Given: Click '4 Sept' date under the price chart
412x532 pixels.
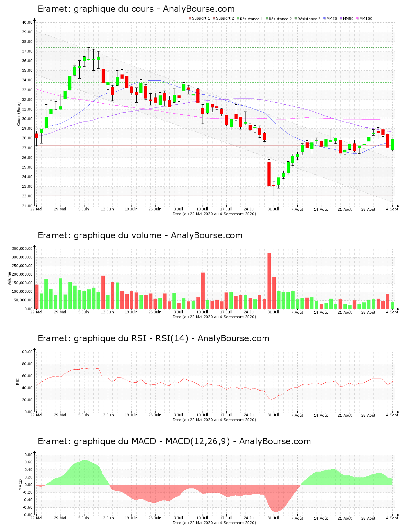Looking at the screenshot, I should click(392, 209).
